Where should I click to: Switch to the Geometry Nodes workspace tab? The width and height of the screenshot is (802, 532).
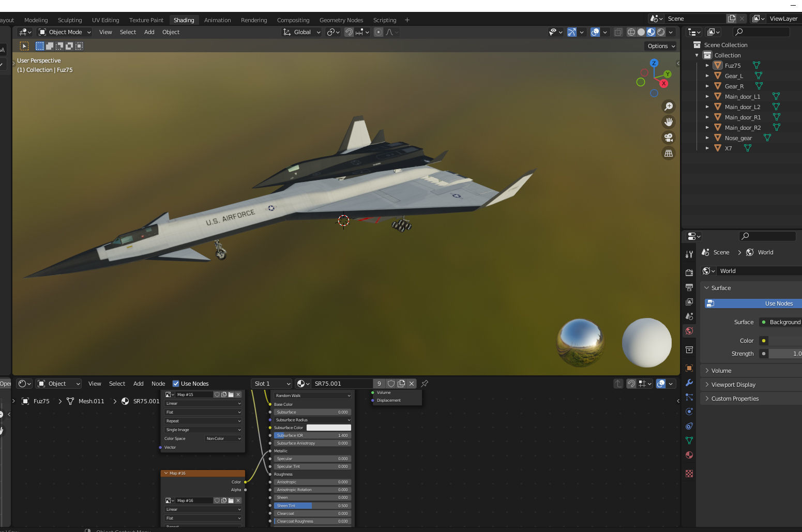[341, 20]
